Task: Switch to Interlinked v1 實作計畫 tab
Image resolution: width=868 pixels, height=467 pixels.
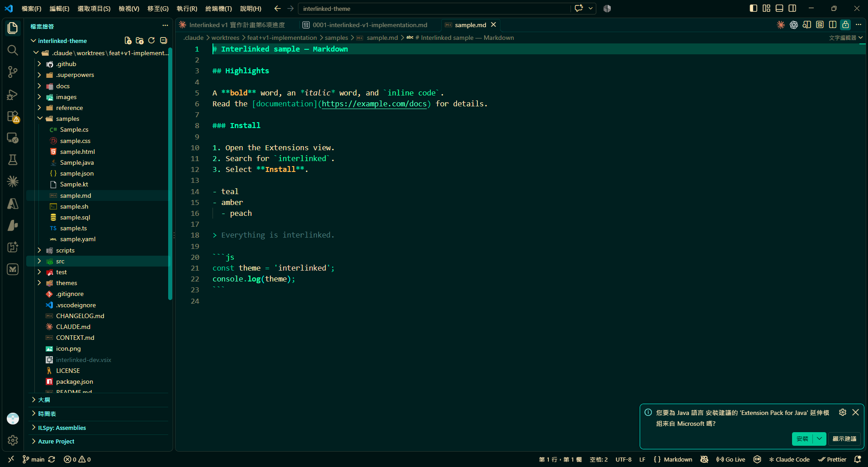Action: (x=237, y=25)
